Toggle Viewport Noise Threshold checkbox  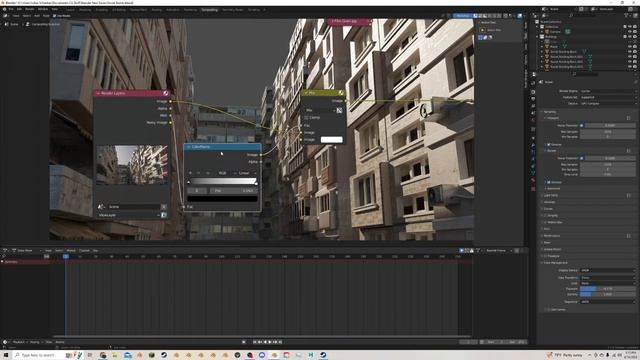click(x=582, y=126)
